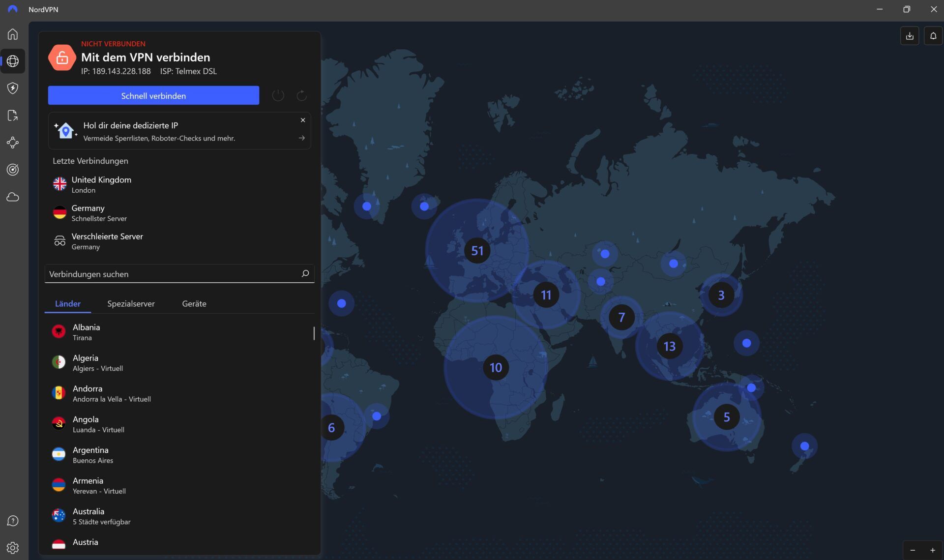
Task: Click the United Kingdom flag icon
Action: [x=59, y=184]
